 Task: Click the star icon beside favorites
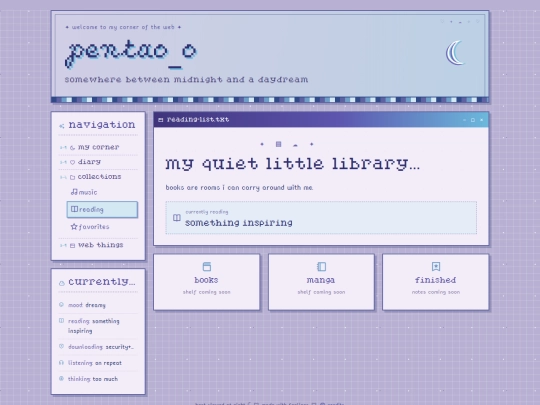(x=74, y=226)
